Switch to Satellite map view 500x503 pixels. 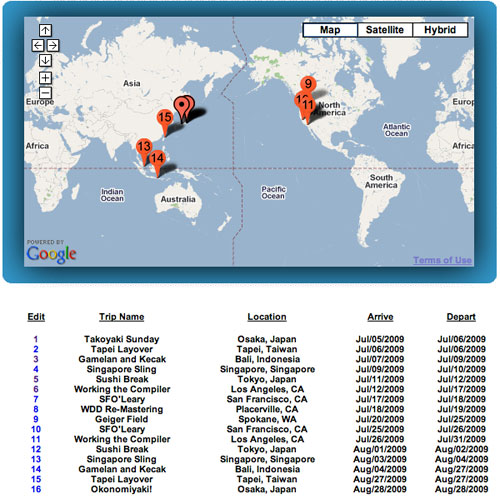[385, 30]
